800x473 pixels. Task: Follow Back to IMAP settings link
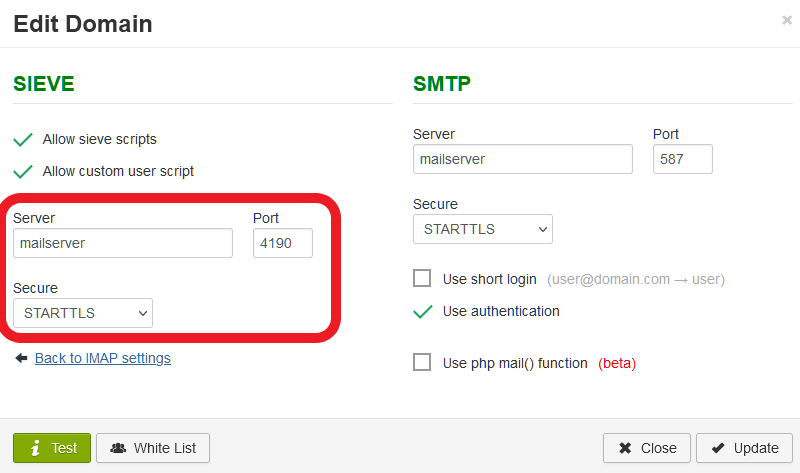click(103, 358)
